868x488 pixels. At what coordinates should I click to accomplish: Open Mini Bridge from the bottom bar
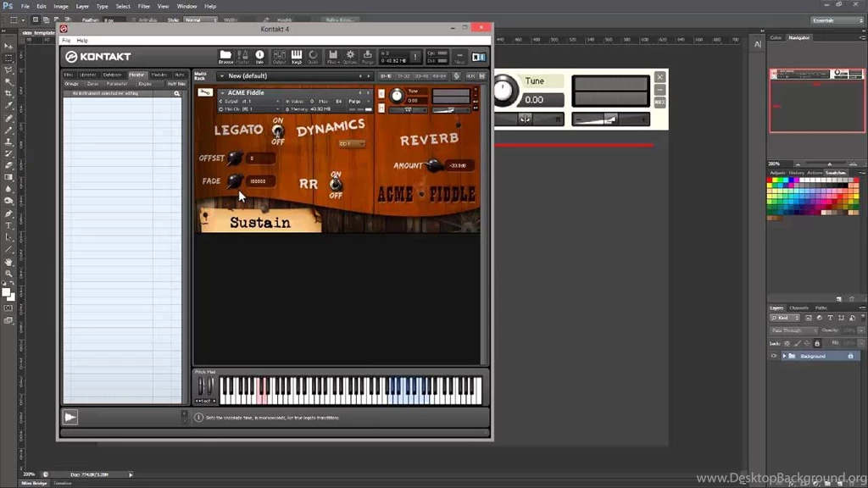32,482
